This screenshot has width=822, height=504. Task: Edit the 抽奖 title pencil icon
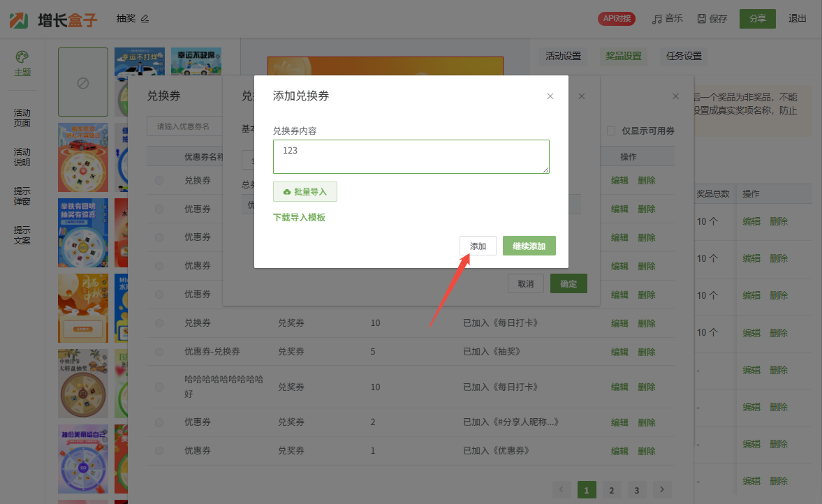click(x=145, y=19)
